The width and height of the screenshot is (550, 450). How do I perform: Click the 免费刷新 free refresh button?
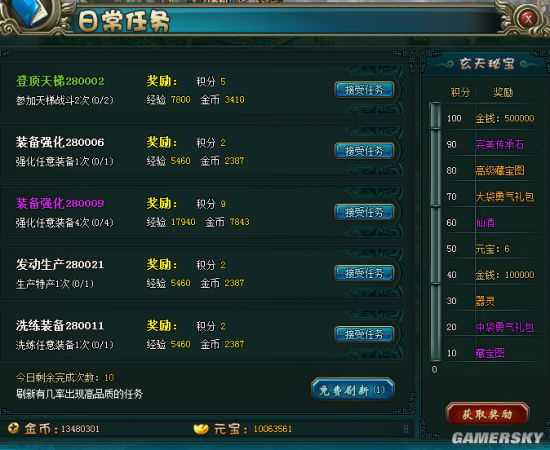(x=353, y=389)
